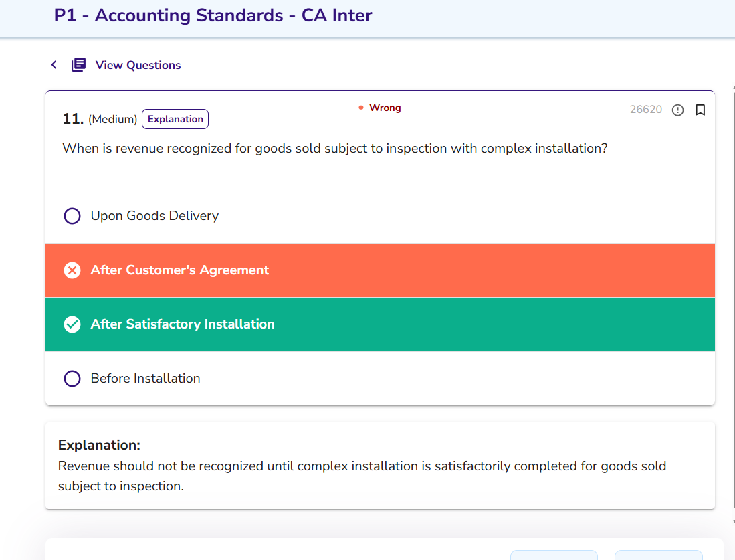735x560 pixels.
Task: Bookmark question 11 with the bookmark icon
Action: point(700,110)
